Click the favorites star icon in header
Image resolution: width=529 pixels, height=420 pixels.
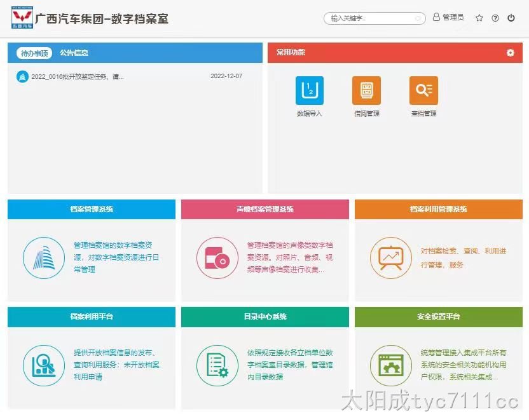[479, 18]
